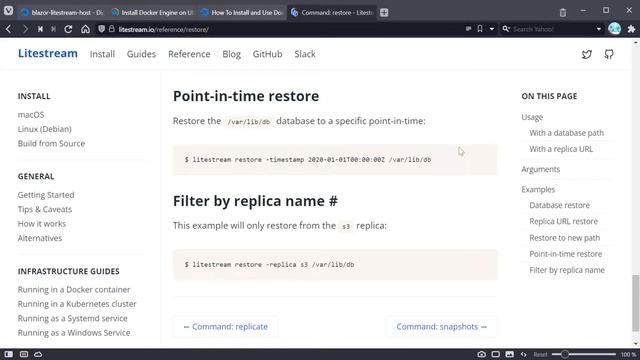Open the sync cloud icon
The height and width of the screenshot is (360, 640).
pyautogui.click(x=38, y=354)
